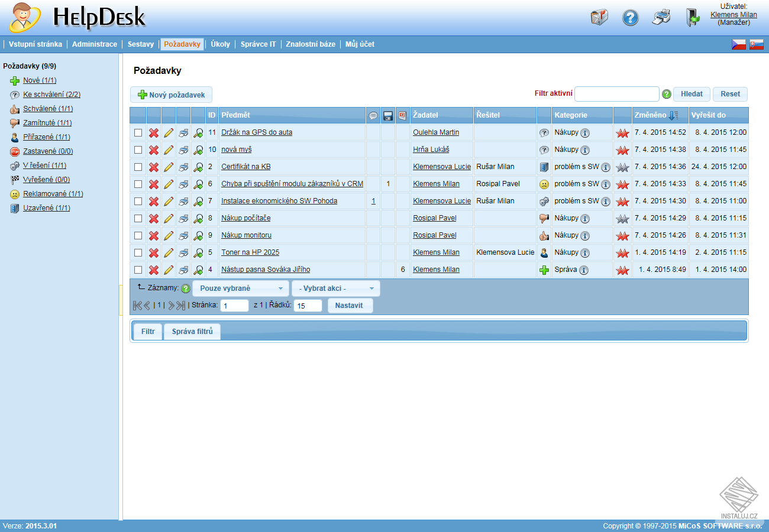
Task: Tick checkbox for 'nová myš'
Action: point(138,150)
